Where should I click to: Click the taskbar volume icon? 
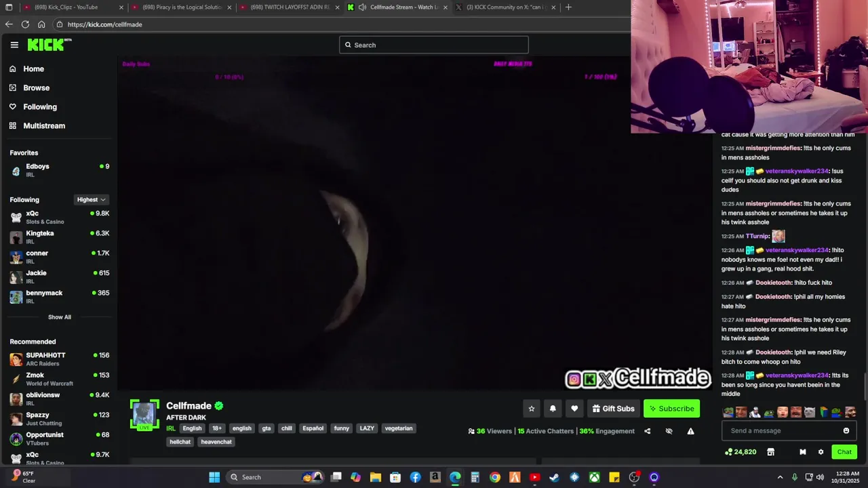tap(821, 477)
